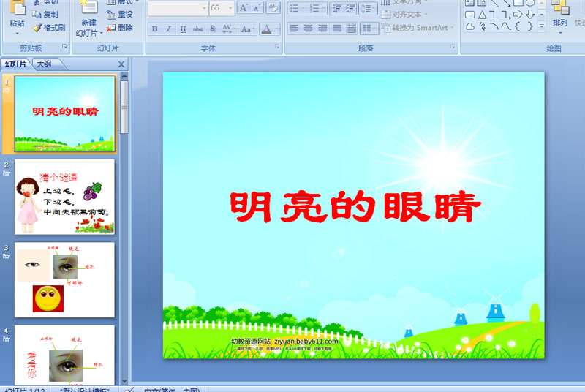This screenshot has width=585, height=392.
Task: Click the 重设 reset button
Action: point(120,15)
